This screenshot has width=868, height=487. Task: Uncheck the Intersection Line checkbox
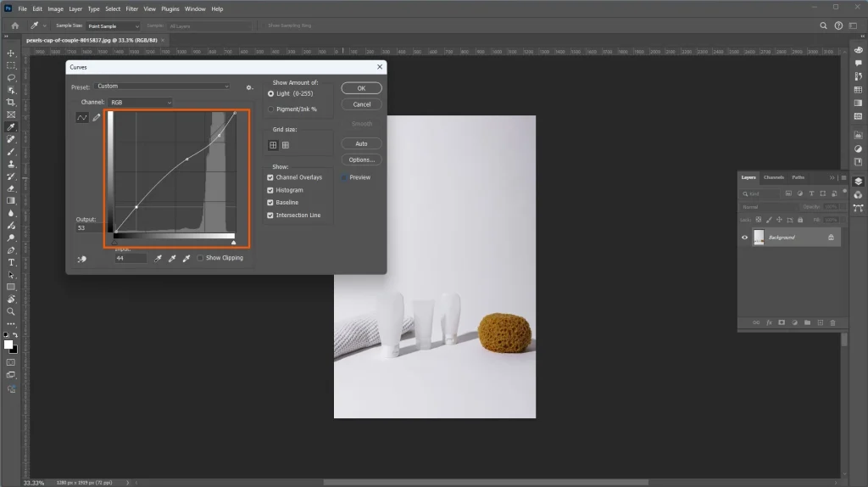pos(270,215)
